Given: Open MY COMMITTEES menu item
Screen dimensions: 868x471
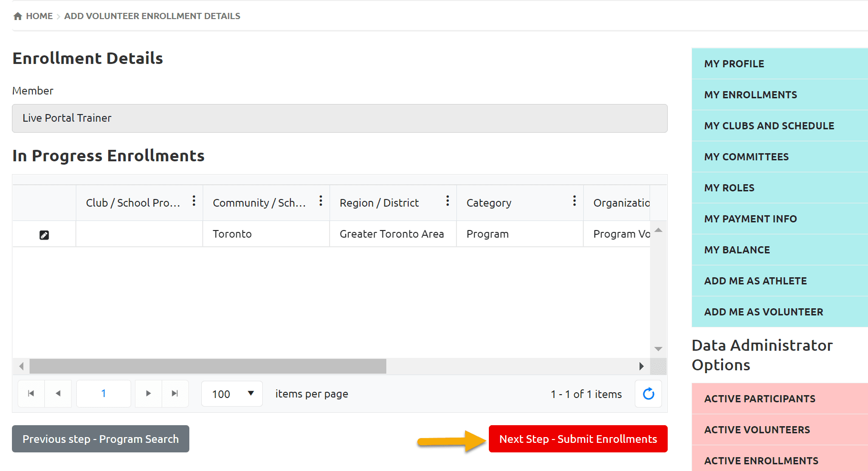Looking at the screenshot, I should 780,157.
